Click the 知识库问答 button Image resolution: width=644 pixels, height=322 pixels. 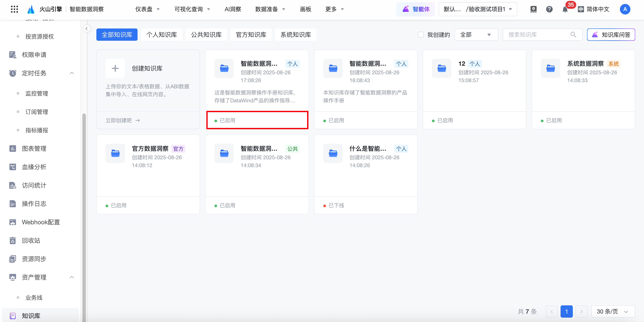tap(611, 35)
